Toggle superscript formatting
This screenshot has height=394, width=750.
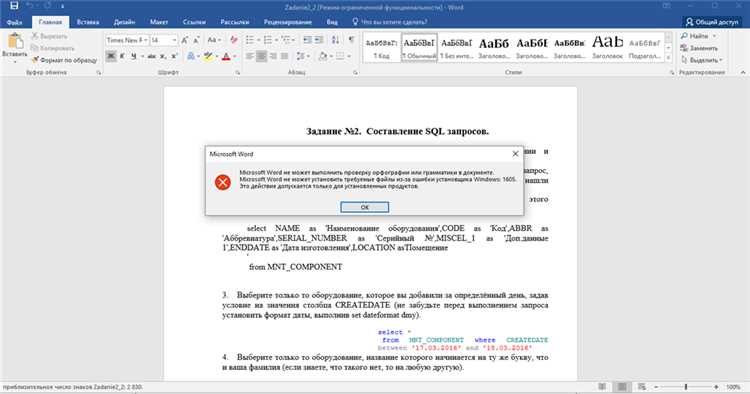coord(174,56)
